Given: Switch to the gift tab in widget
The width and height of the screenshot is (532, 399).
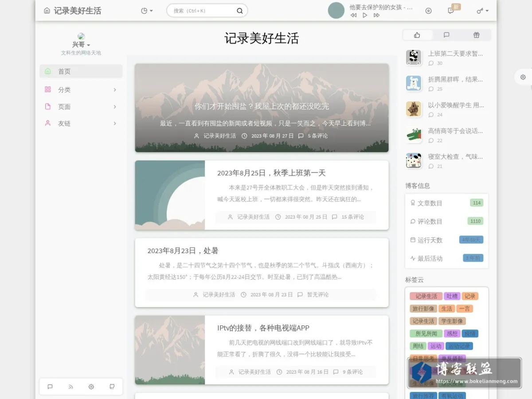Looking at the screenshot, I should pyautogui.click(x=476, y=35).
